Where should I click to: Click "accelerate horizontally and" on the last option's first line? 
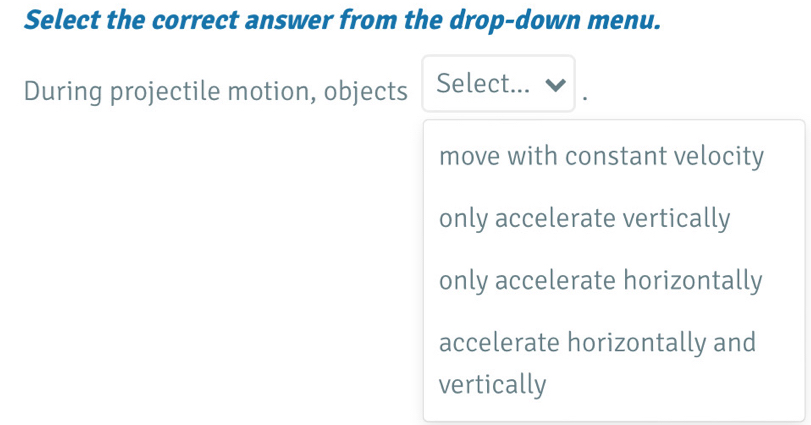coord(597,342)
